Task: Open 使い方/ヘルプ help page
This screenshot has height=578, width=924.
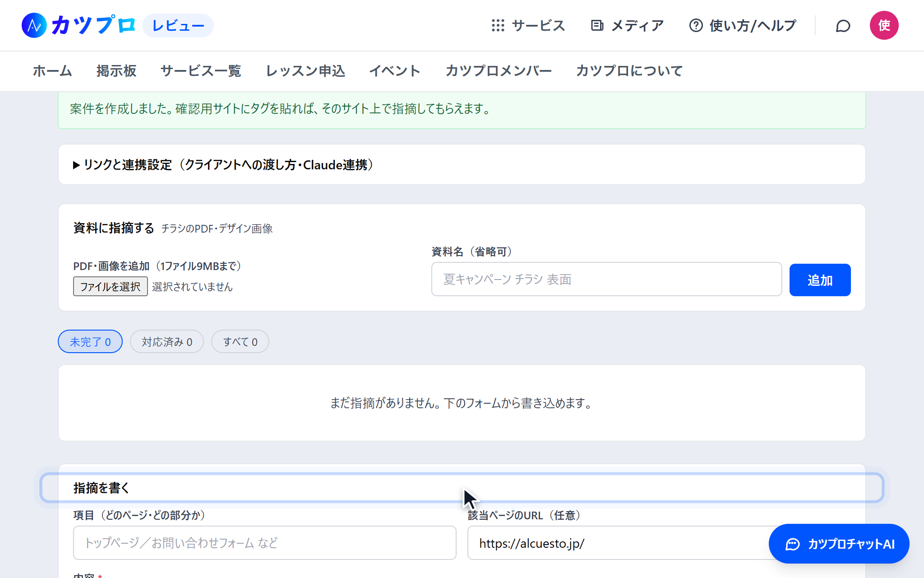Action: (743, 26)
